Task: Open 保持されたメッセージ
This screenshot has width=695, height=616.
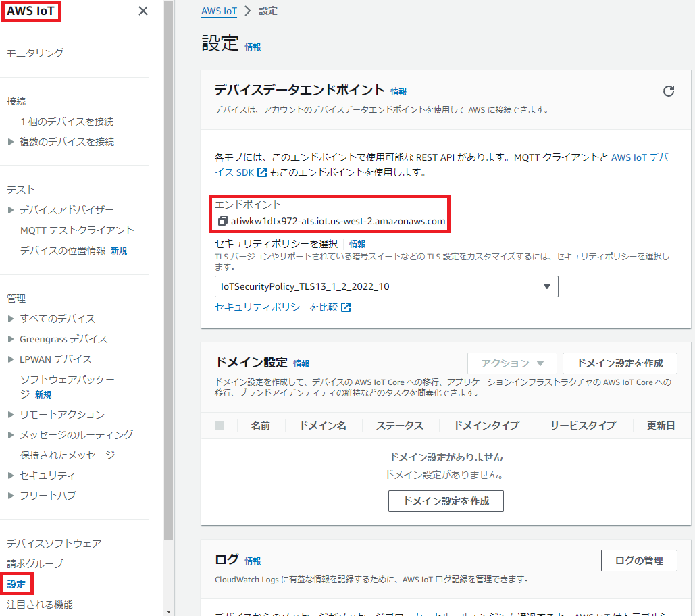Action: click(68, 455)
